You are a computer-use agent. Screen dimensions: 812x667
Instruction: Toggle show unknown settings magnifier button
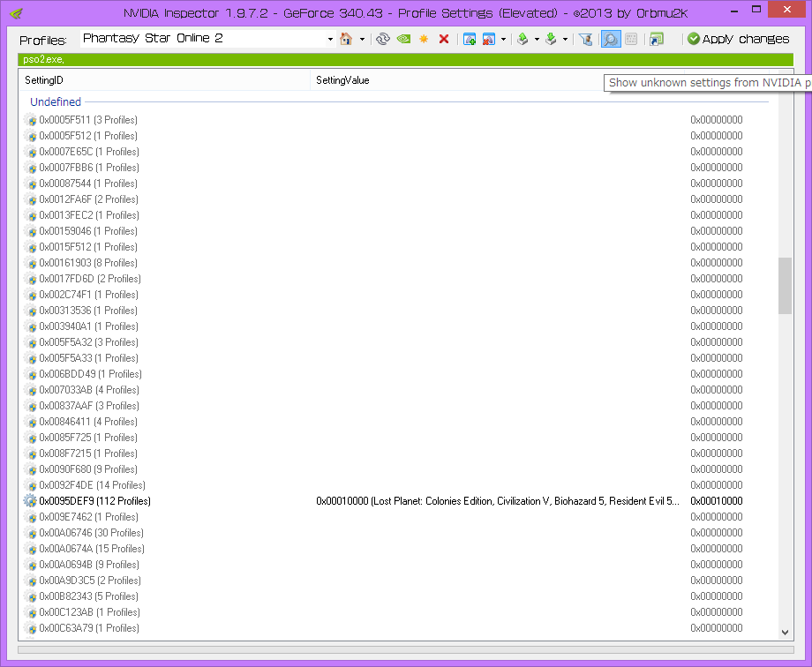611,39
